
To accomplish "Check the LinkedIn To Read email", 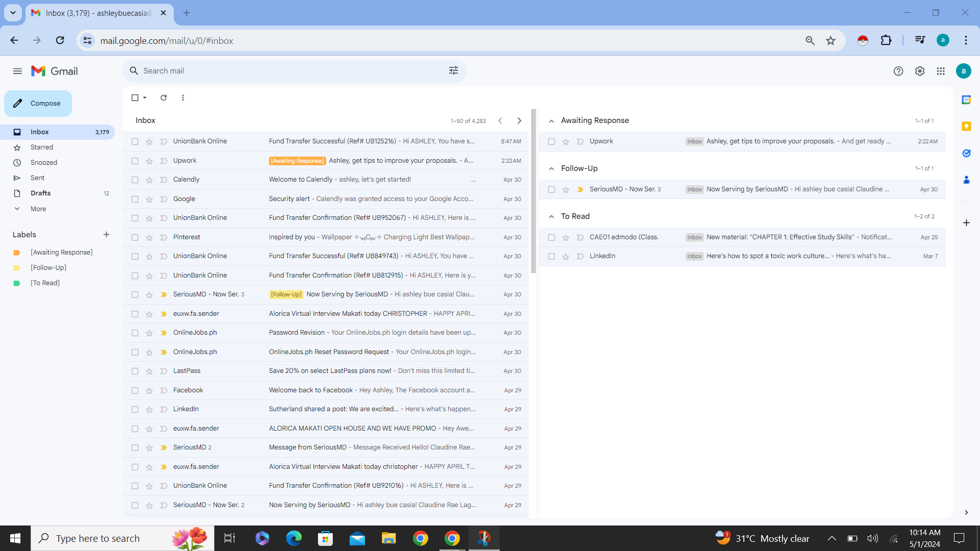I will [x=551, y=257].
